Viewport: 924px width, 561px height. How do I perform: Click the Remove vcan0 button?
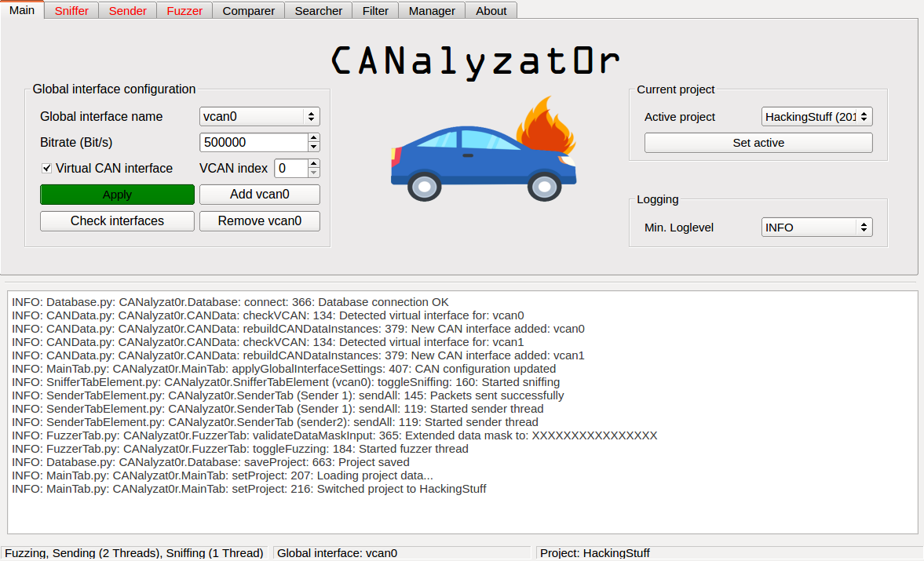click(259, 220)
